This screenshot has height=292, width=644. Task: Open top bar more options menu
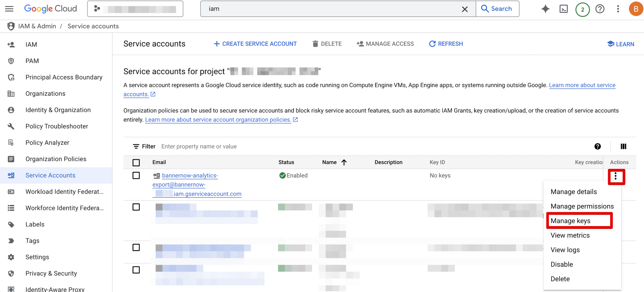point(618,9)
